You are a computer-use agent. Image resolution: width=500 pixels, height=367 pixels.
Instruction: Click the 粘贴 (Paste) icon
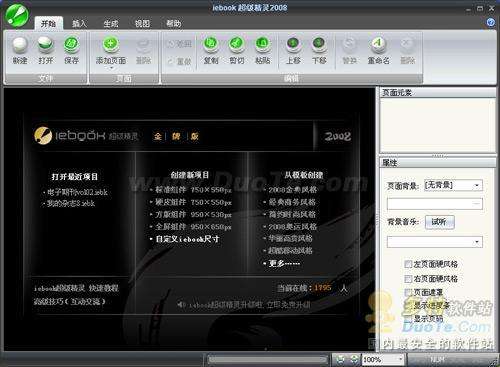[263, 45]
